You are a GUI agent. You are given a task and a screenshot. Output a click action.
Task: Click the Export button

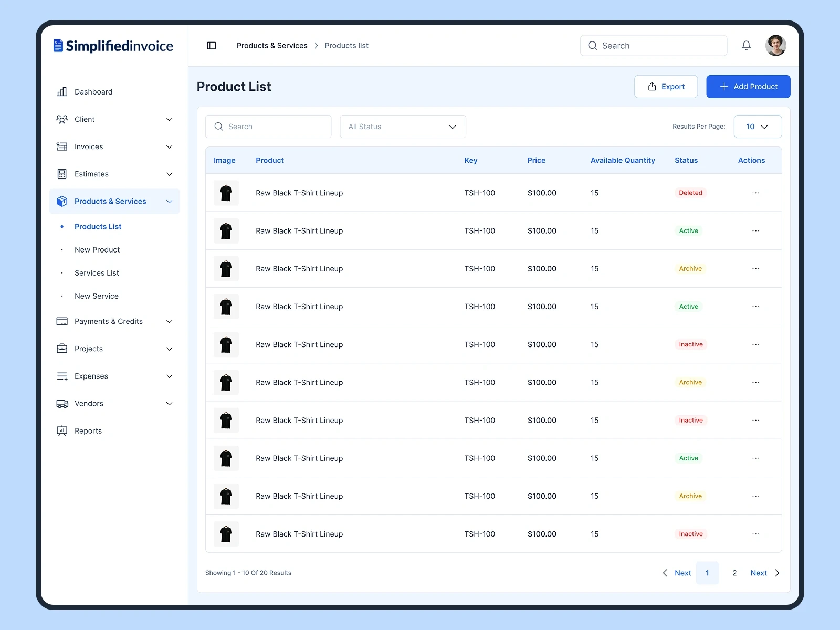tap(666, 86)
